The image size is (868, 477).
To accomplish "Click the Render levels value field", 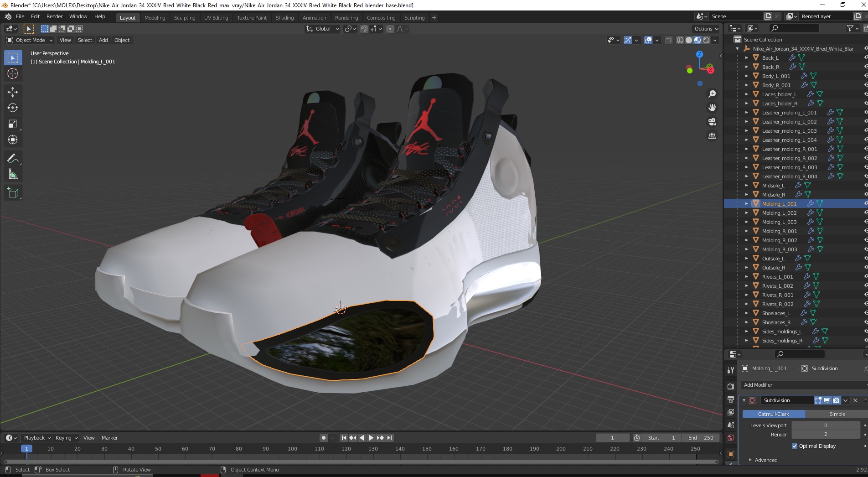I will pos(826,435).
